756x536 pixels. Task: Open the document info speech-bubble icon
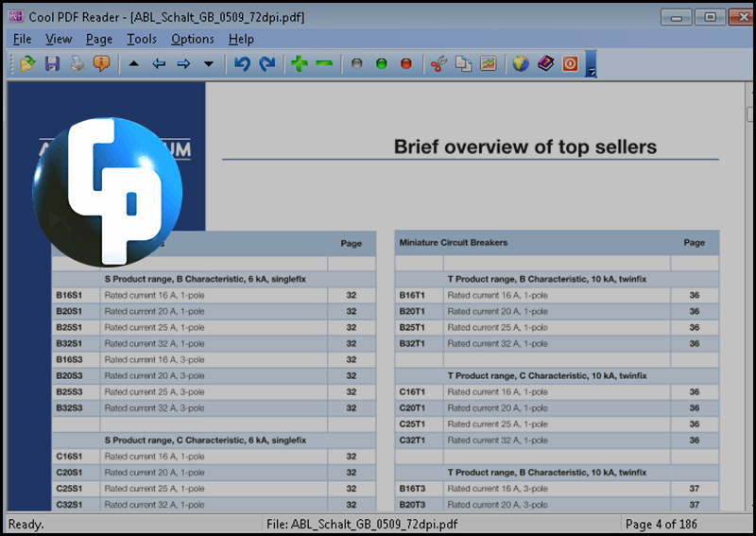click(x=102, y=63)
